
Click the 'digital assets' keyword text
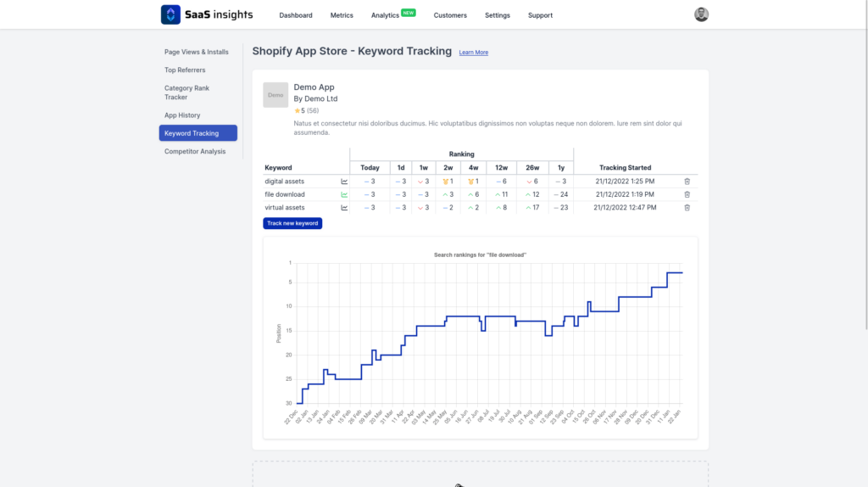(284, 182)
